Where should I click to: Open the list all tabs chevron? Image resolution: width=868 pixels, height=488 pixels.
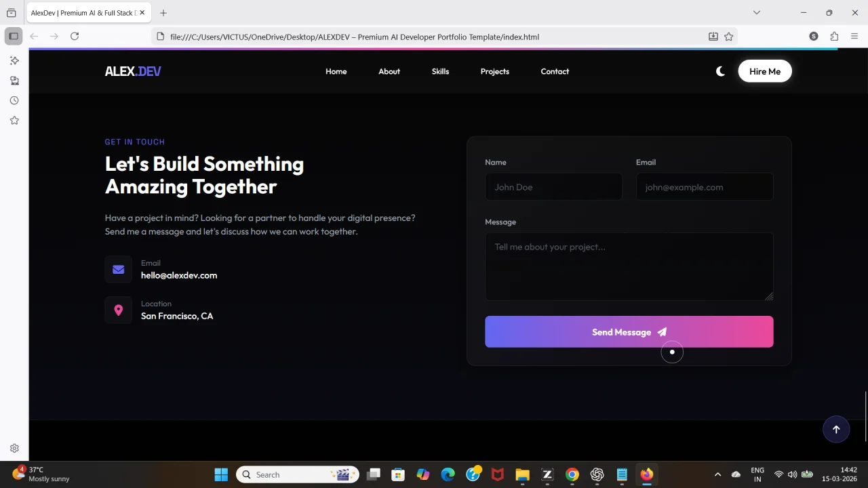point(757,12)
